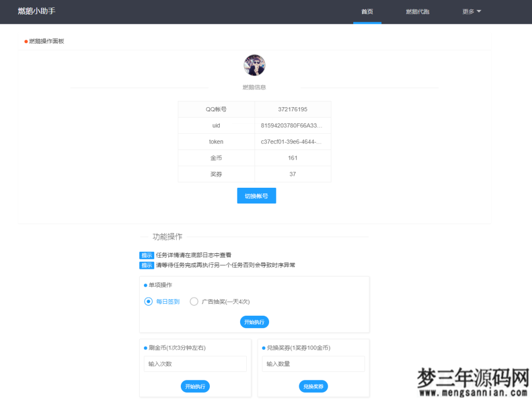This screenshot has width=532, height=400.
Task: Click the 输入数量 input field
Action: tap(313, 364)
